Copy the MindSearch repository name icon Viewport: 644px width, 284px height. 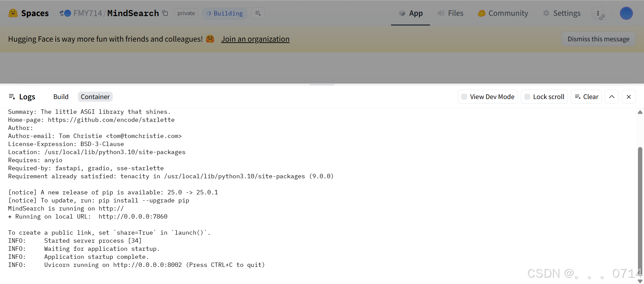click(165, 13)
